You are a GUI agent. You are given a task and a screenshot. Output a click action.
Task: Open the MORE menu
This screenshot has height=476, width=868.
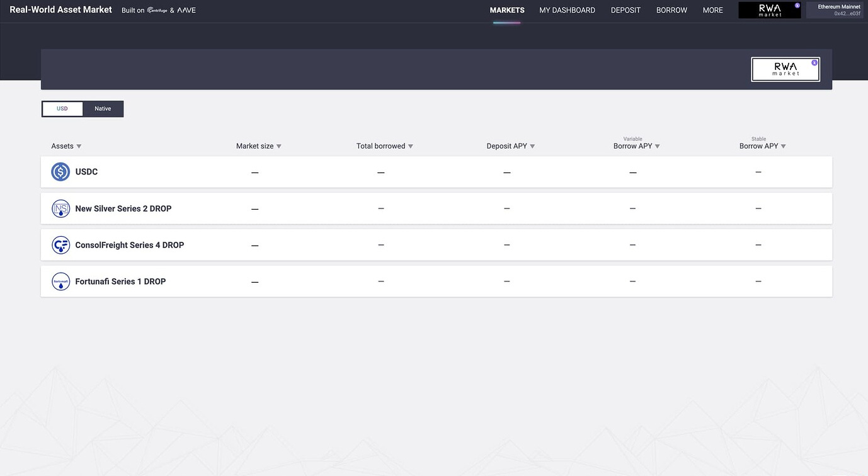click(x=713, y=10)
